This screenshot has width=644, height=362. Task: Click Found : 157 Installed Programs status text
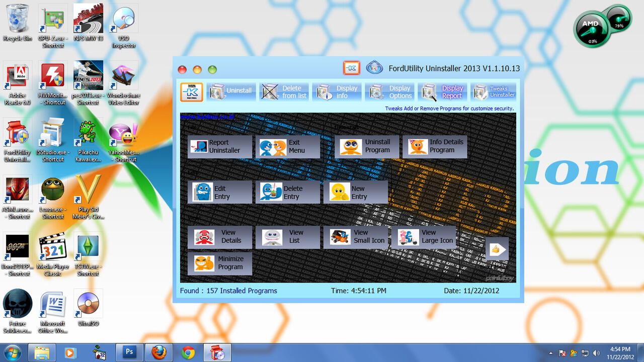[228, 291]
